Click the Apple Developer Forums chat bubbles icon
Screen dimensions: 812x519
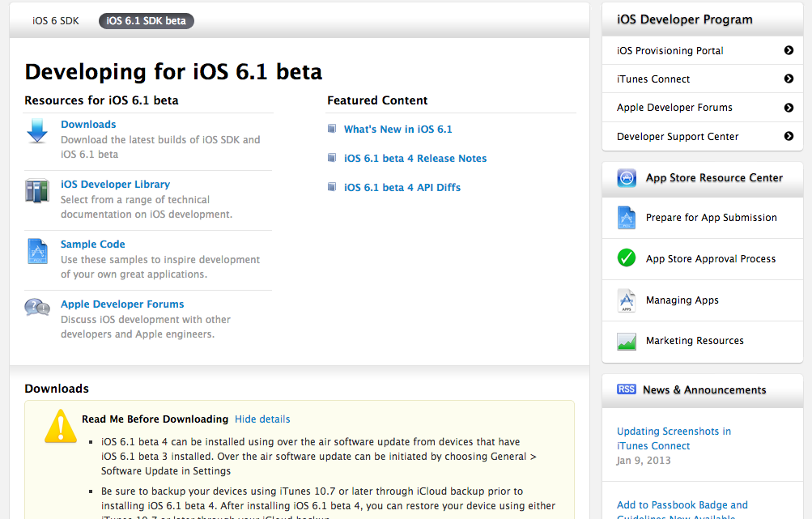(x=37, y=307)
